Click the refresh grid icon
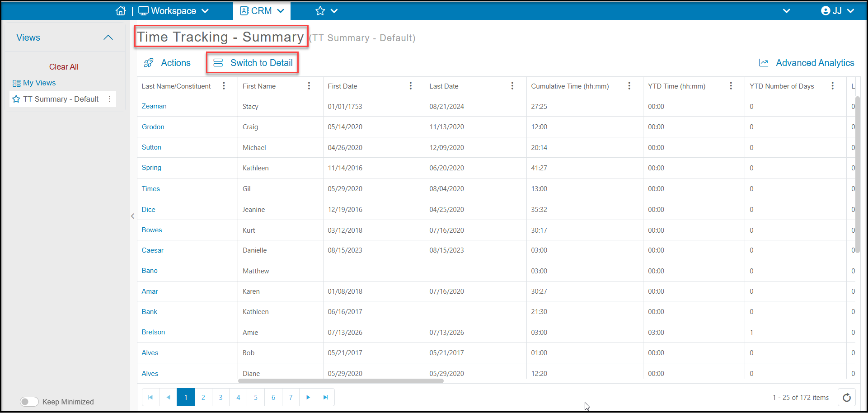Image resolution: width=868 pixels, height=413 pixels. [847, 398]
